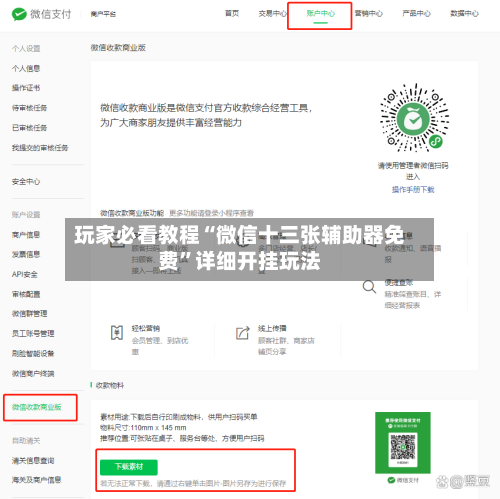
Task: Click the 账户设置 sidebar group label
Action: pos(26,215)
